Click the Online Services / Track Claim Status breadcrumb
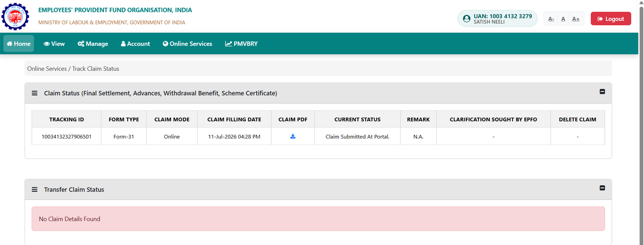Viewport: 644px width, 245px height. pyautogui.click(x=73, y=69)
